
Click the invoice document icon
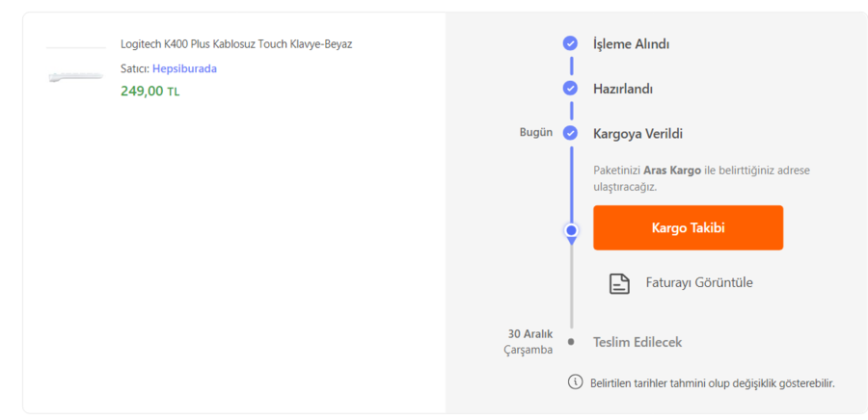point(619,283)
